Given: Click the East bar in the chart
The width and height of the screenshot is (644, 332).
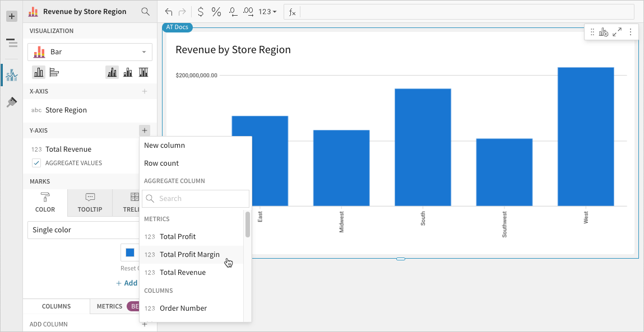Looking at the screenshot, I should pyautogui.click(x=260, y=161).
